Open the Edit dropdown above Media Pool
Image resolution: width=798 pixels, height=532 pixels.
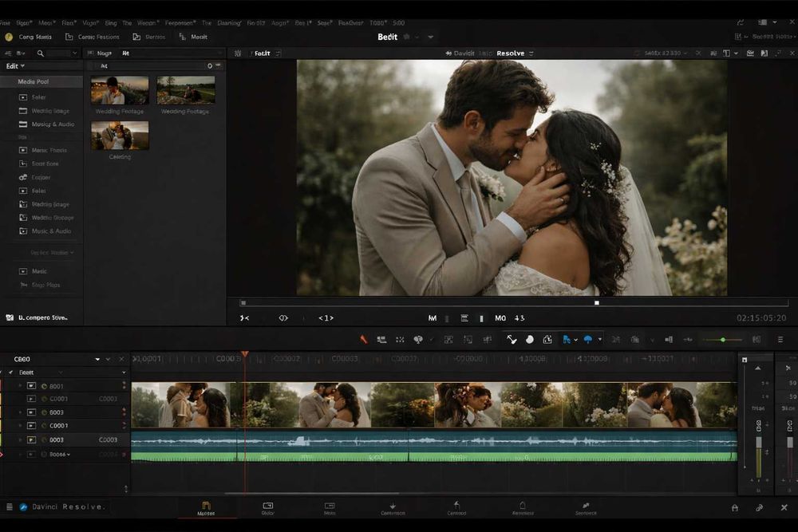pyautogui.click(x=15, y=66)
